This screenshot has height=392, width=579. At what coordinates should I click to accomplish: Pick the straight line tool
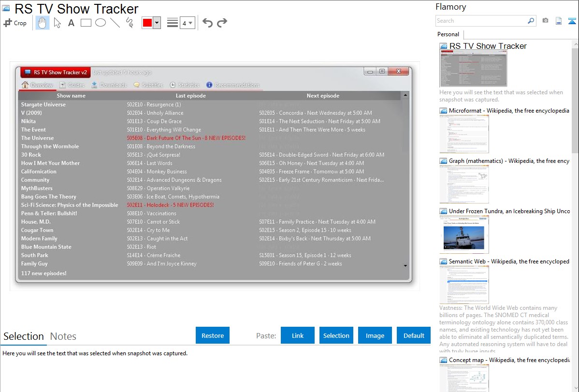tap(115, 23)
